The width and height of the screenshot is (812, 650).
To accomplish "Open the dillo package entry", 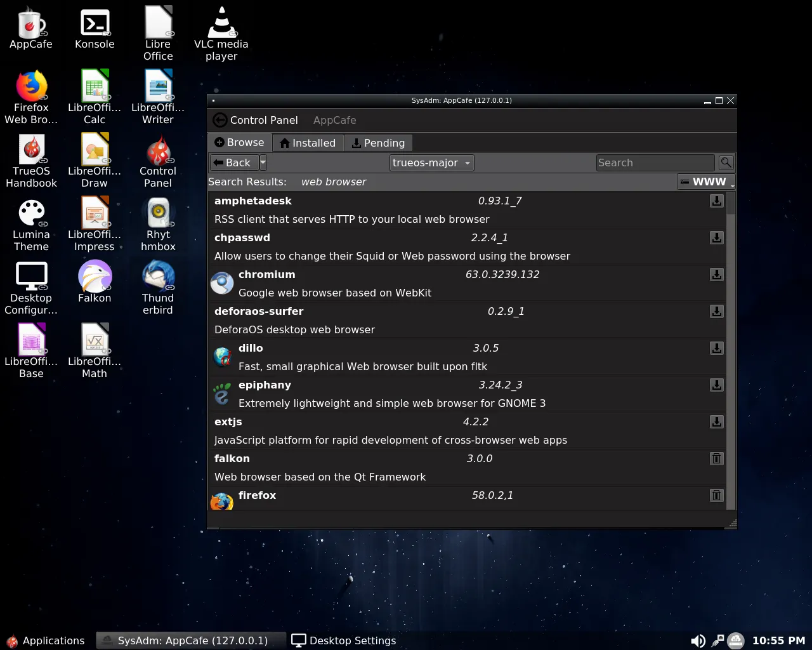I will pos(466,357).
